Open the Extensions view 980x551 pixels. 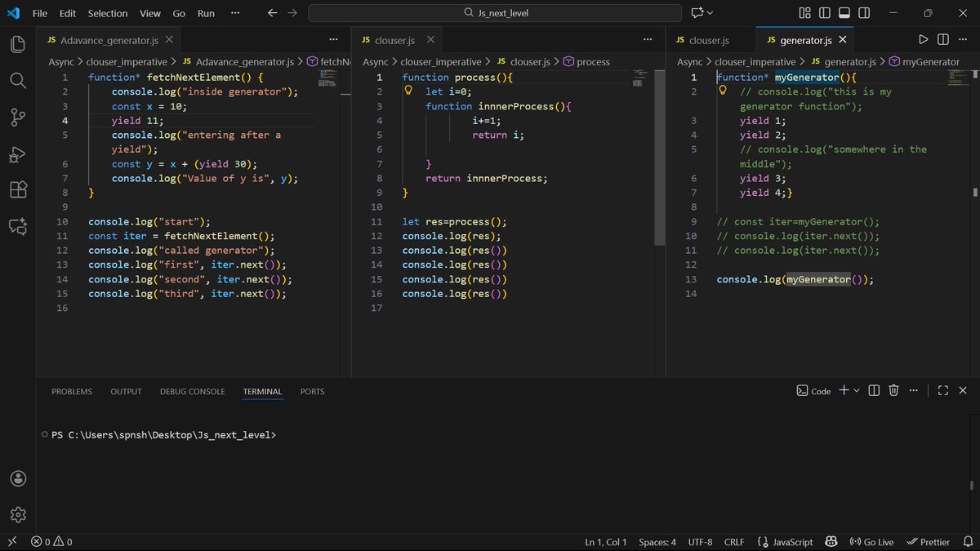pyautogui.click(x=17, y=190)
